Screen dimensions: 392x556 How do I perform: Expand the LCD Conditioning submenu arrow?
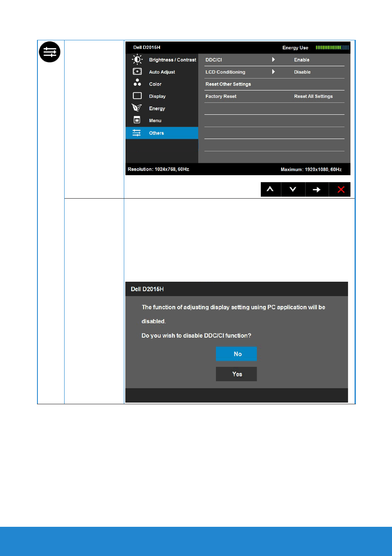tap(274, 72)
